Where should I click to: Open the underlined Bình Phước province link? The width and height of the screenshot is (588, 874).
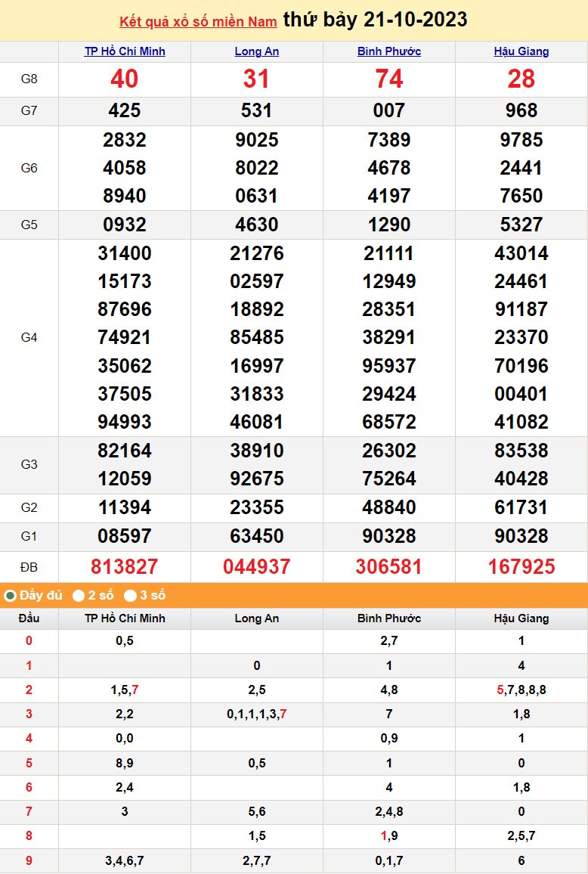[x=389, y=51]
